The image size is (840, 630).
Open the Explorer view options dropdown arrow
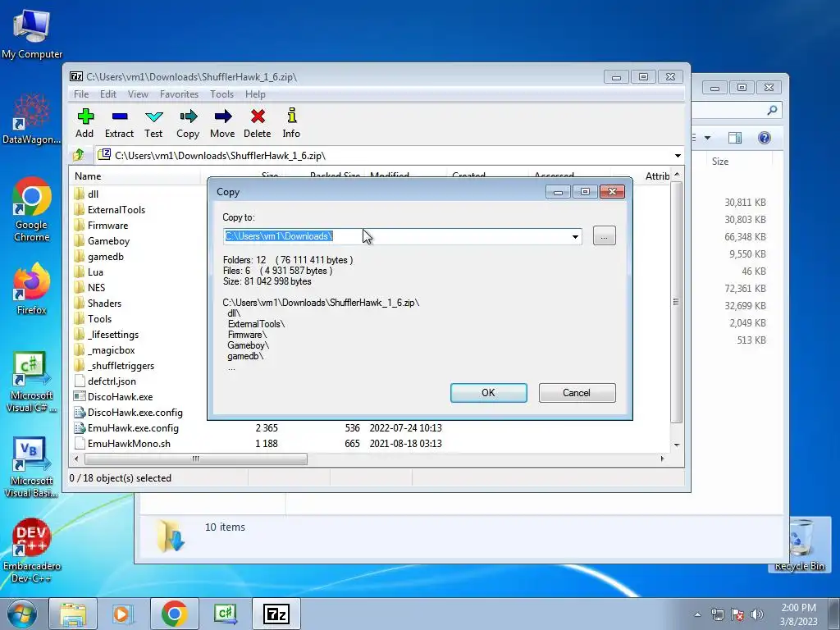click(707, 138)
